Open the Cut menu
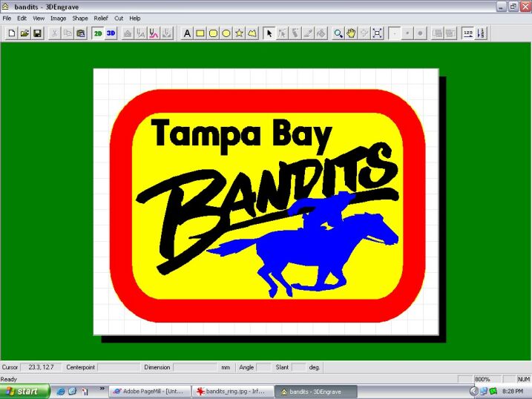532x399 pixels. click(x=119, y=18)
